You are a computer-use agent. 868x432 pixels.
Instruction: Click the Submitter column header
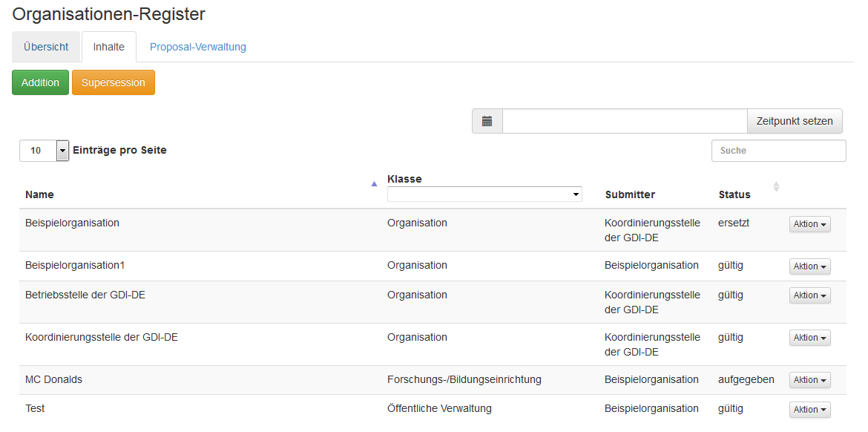630,194
